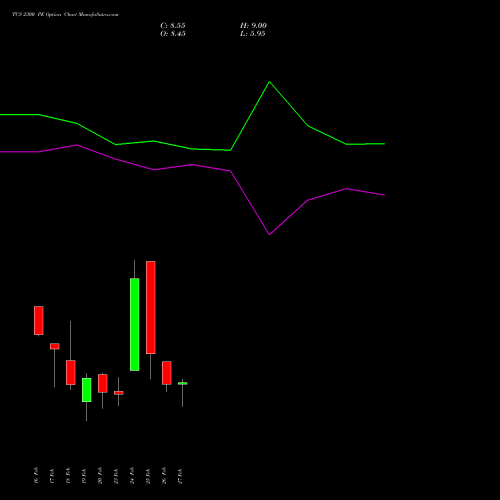Select the open value 'O: 8.45'

tap(173, 34)
